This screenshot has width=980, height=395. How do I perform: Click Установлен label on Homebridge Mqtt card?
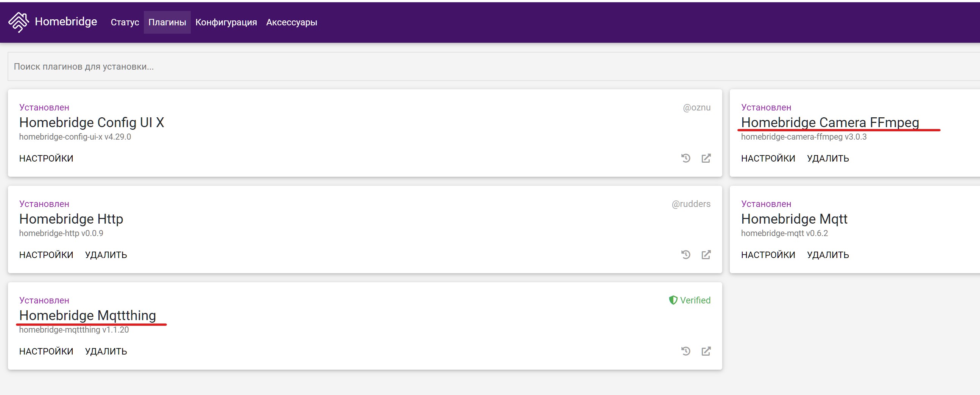pos(766,204)
